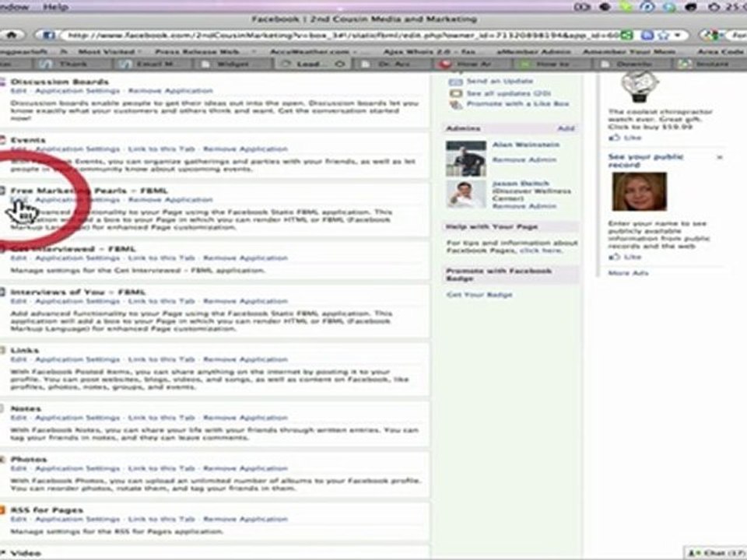Click Promote with a Like Box link
Screen dimensions: 747x560
click(x=517, y=103)
